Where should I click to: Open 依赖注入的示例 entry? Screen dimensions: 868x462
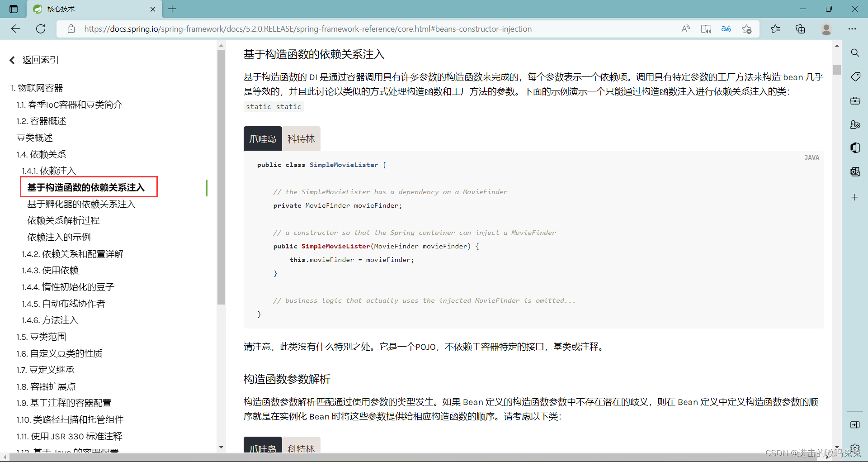(59, 237)
